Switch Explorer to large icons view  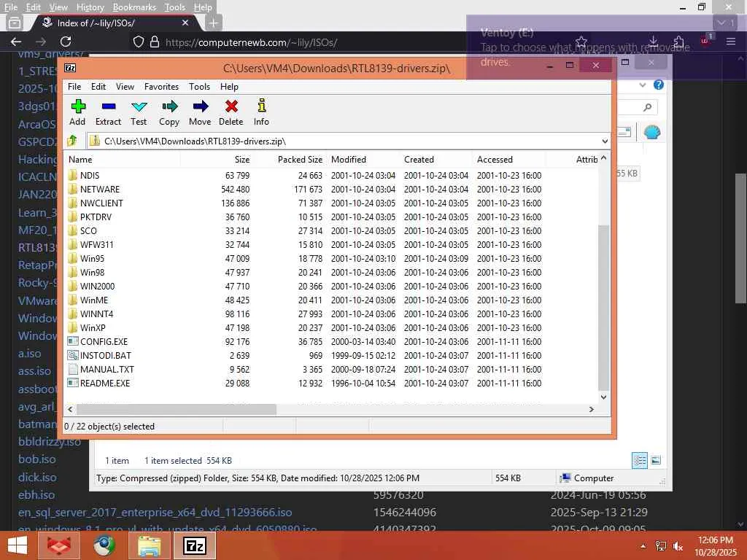[656, 460]
